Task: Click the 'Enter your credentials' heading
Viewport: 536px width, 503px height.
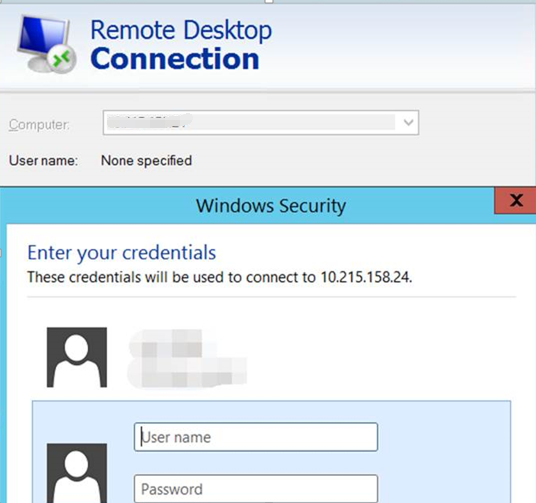Action: 122,253
